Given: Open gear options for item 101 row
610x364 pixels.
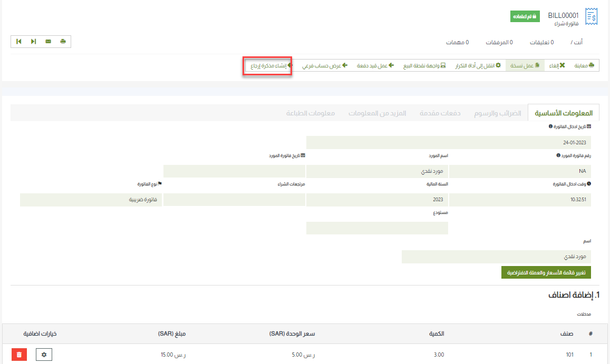Looking at the screenshot, I should point(44,355).
